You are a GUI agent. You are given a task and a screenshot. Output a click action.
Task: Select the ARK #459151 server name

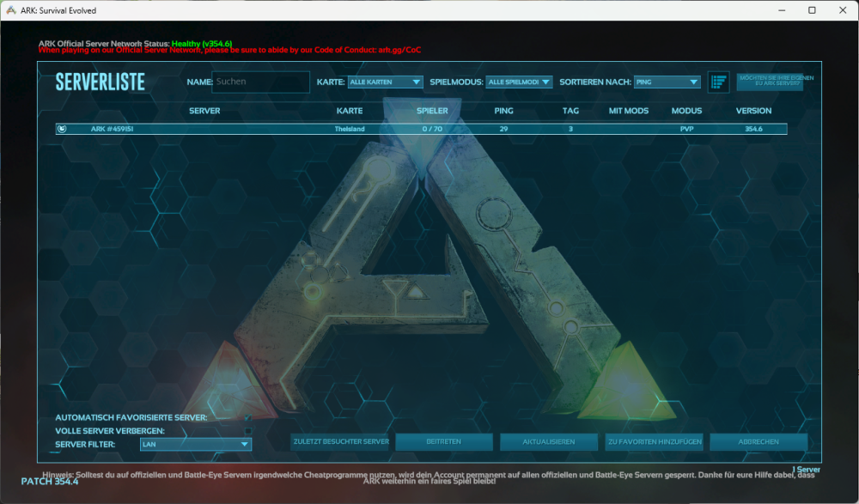click(x=112, y=129)
